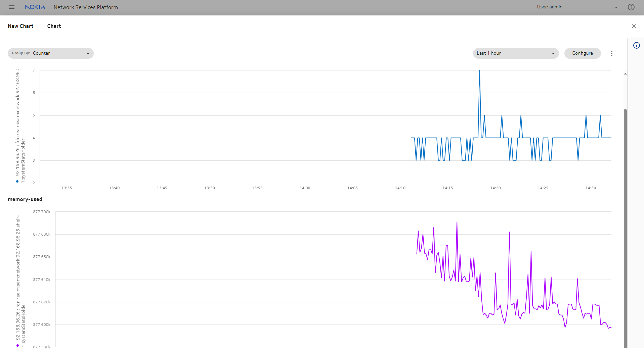Open the help question mark icon
The image size is (644, 348).
pos(631,7)
